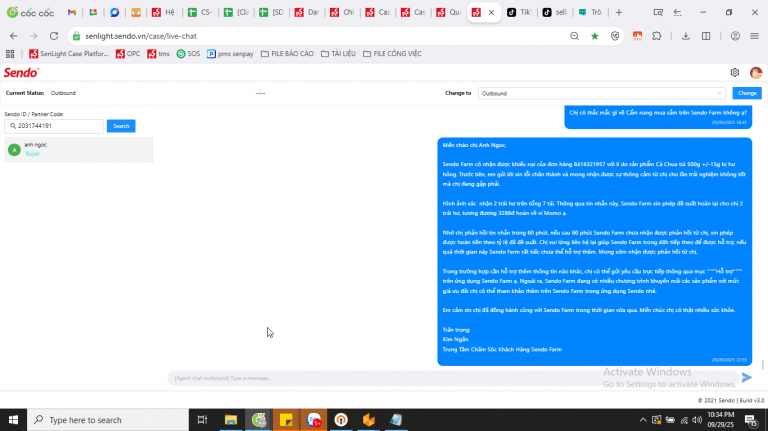This screenshot has width=768, height=431.
Task: Open the apps grid in bookmarks bar
Action: click(10, 54)
